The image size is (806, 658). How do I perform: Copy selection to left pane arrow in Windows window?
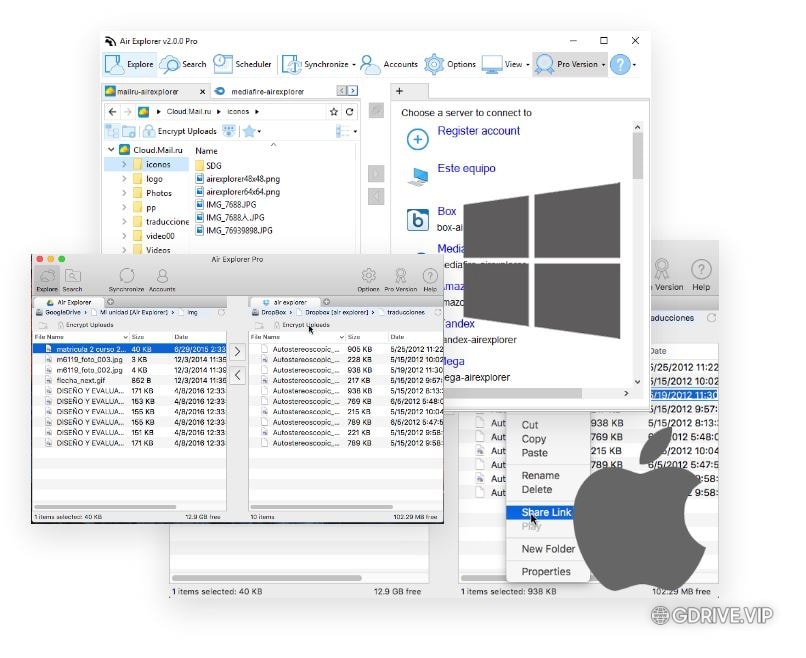click(x=376, y=196)
